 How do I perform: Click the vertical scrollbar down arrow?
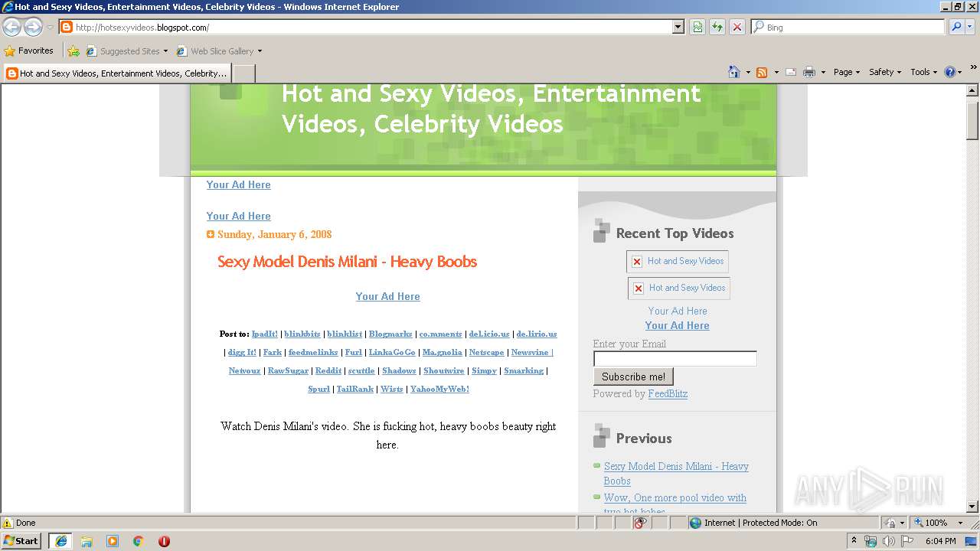(x=972, y=506)
